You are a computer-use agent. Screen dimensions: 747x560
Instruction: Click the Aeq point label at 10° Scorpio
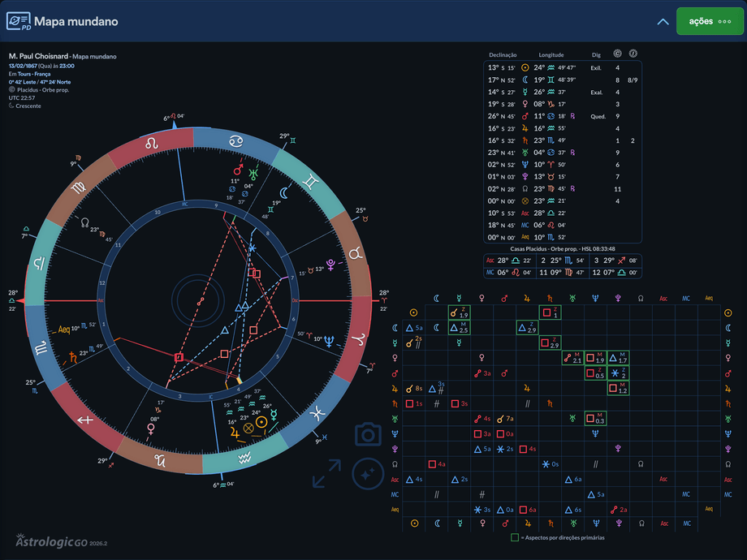(x=64, y=329)
